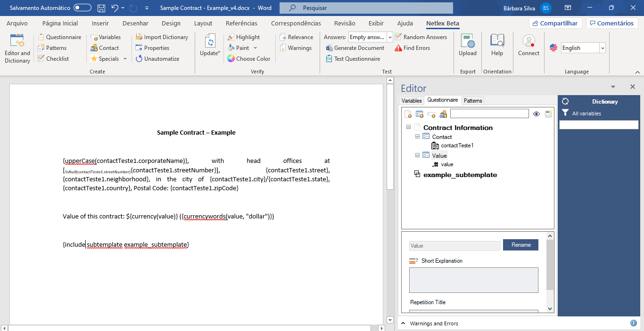Select example_subtemplate in tree

[x=460, y=175]
